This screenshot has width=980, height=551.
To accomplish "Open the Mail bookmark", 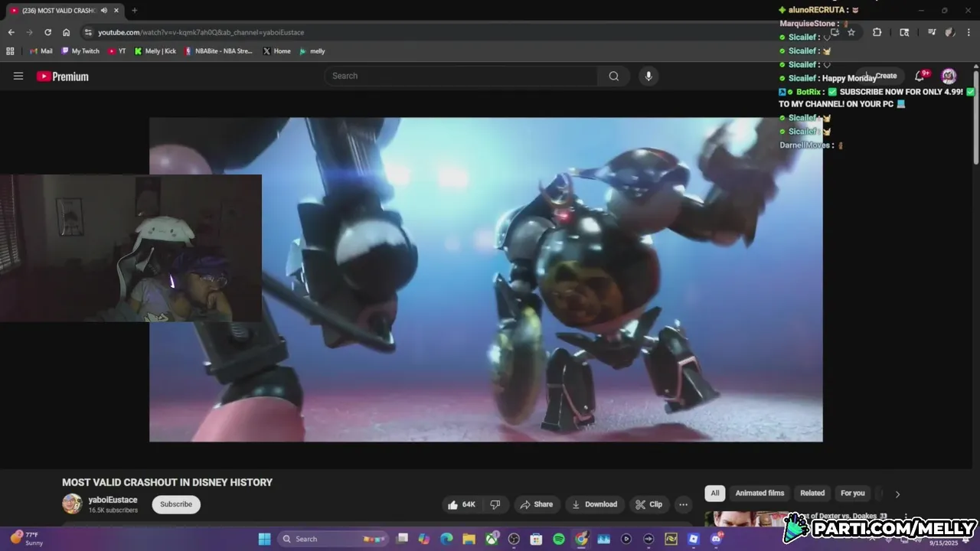I will (41, 51).
